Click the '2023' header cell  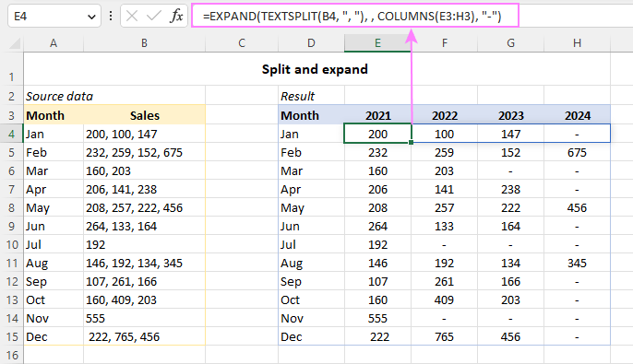click(510, 116)
